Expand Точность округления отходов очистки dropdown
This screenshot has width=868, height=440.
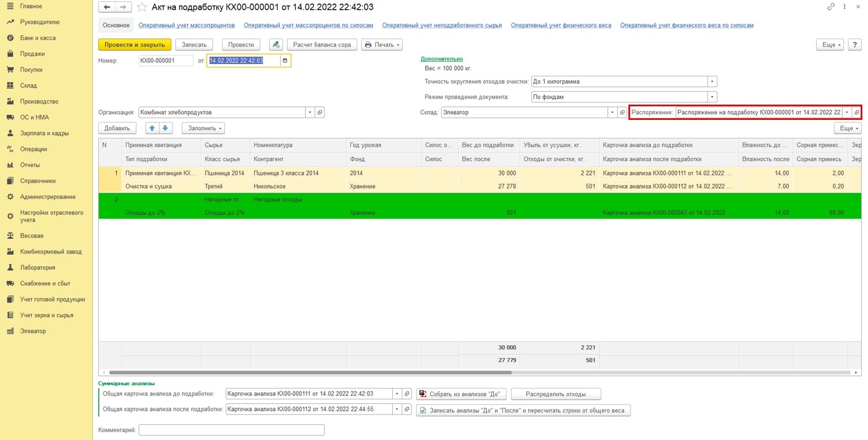(x=713, y=81)
